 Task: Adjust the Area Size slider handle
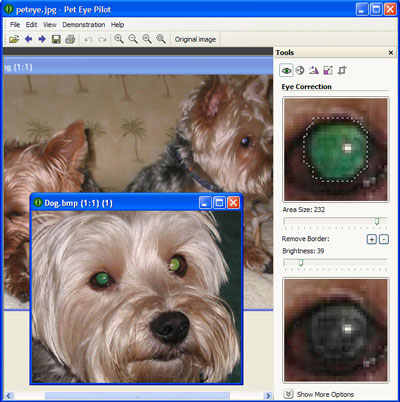377,221
